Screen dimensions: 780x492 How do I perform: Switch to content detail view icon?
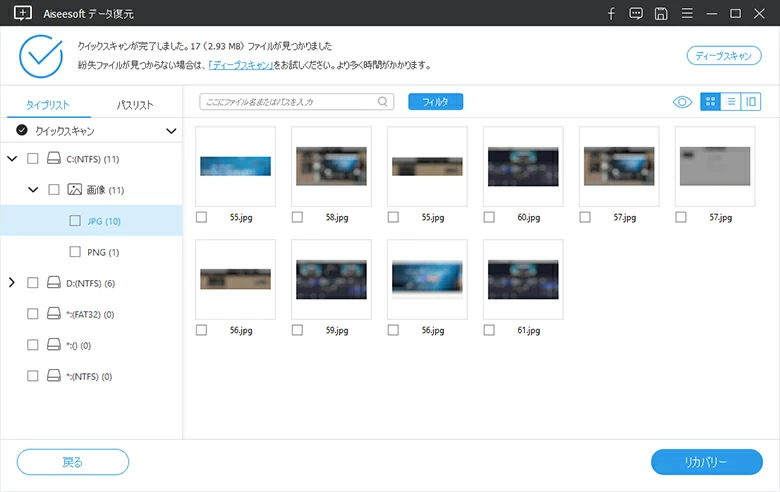(750, 101)
